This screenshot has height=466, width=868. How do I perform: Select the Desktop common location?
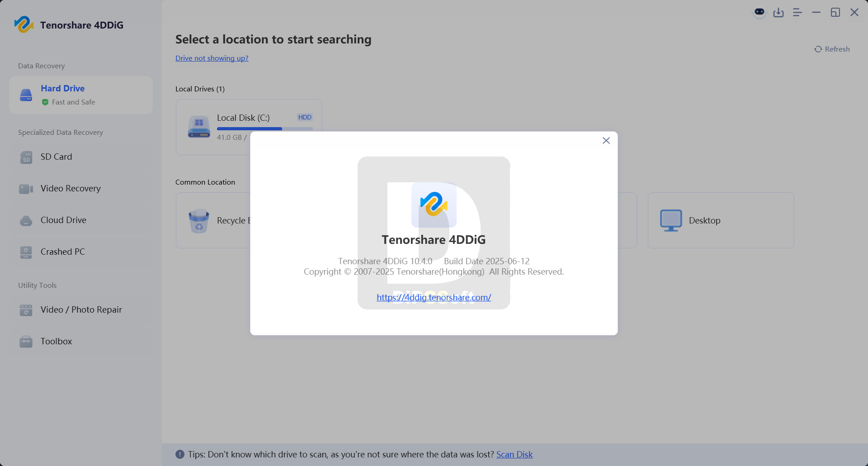[721, 220]
